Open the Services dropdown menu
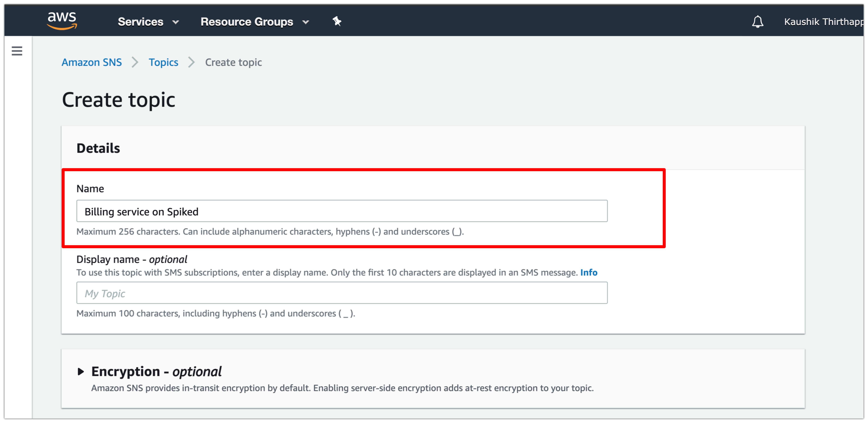The image size is (868, 423). pos(148,22)
